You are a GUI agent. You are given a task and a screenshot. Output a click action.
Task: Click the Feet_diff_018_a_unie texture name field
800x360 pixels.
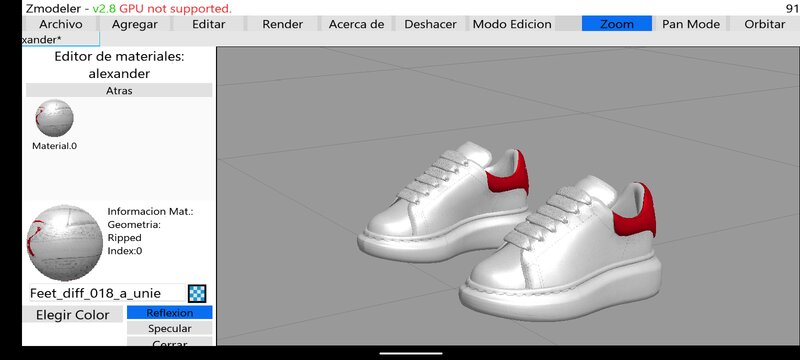pyautogui.click(x=107, y=293)
